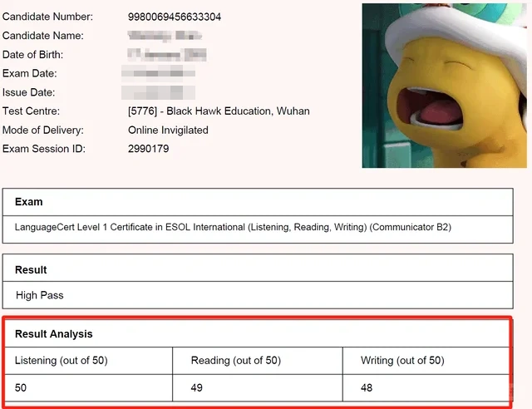This screenshot has width=532, height=409.
Task: Select the Reading score 49 cell
Action: pyautogui.click(x=258, y=387)
